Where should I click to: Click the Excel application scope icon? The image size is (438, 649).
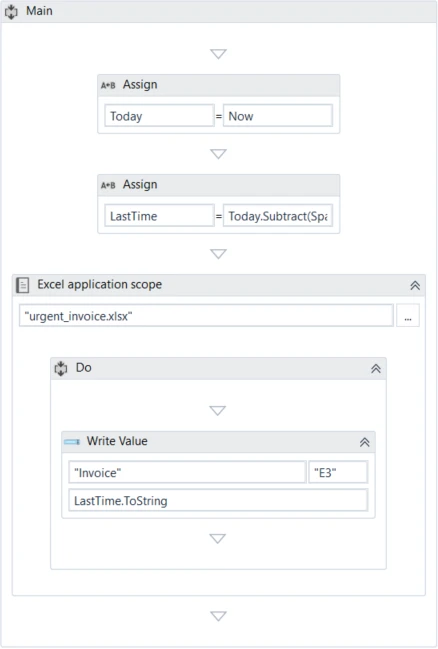[x=22, y=285]
